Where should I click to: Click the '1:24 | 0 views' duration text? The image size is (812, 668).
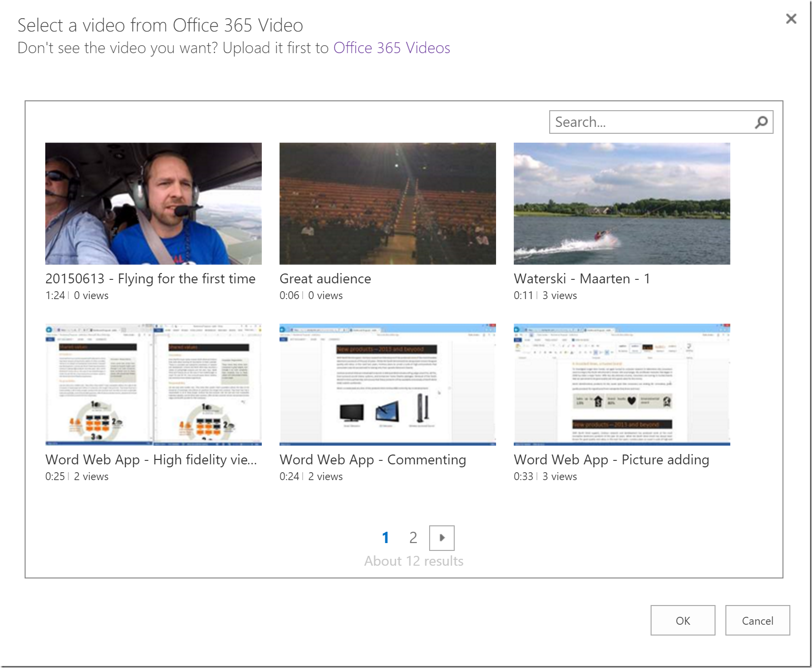[x=77, y=296]
